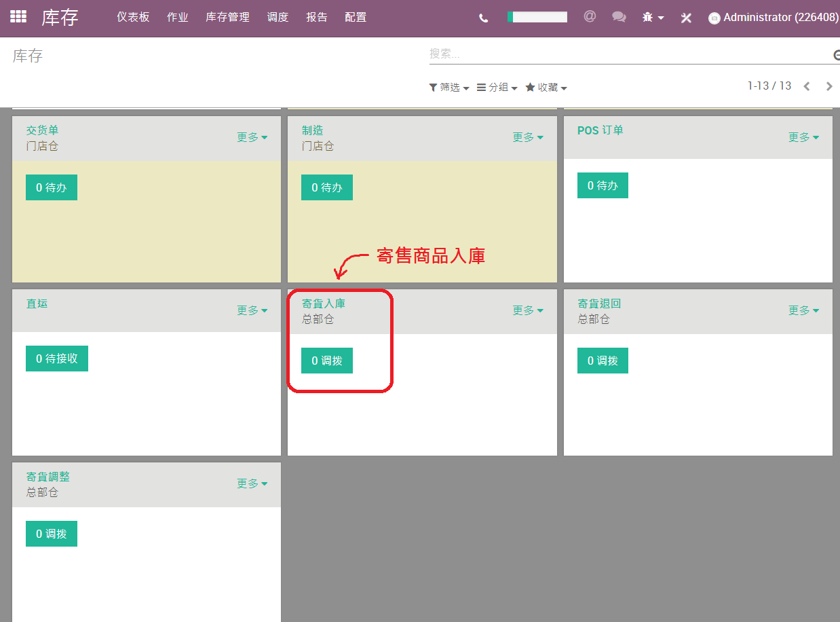Click 0 调拨 button under 寄貨入庫
This screenshot has height=622, width=840.
point(327,361)
